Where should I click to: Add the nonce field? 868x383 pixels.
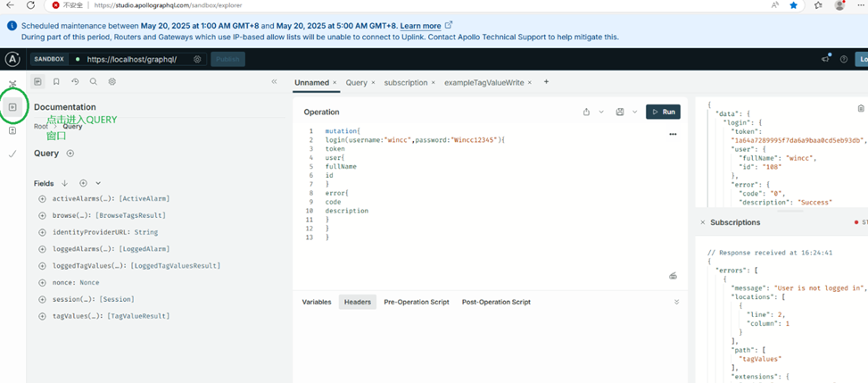(42, 283)
